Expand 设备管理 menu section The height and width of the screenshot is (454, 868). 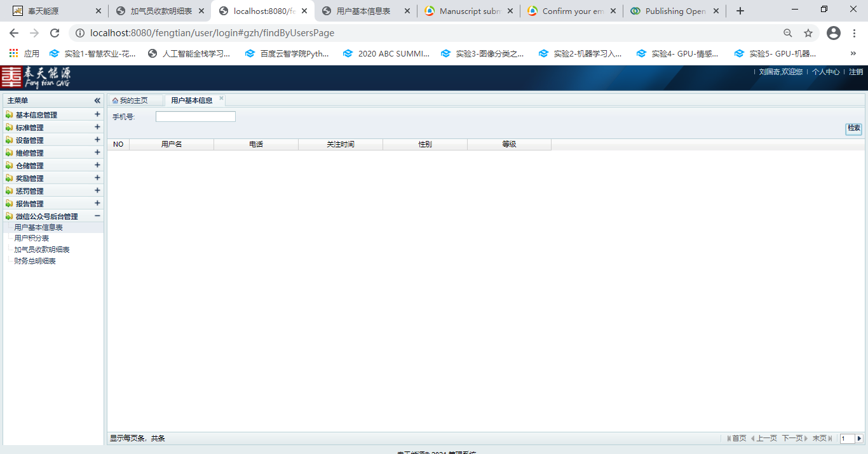(x=97, y=140)
